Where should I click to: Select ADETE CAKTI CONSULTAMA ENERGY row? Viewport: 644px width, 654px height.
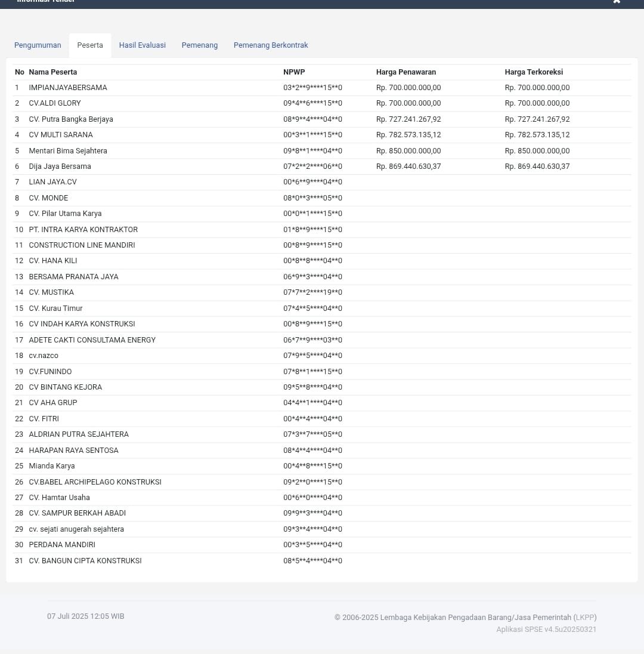tap(322, 340)
